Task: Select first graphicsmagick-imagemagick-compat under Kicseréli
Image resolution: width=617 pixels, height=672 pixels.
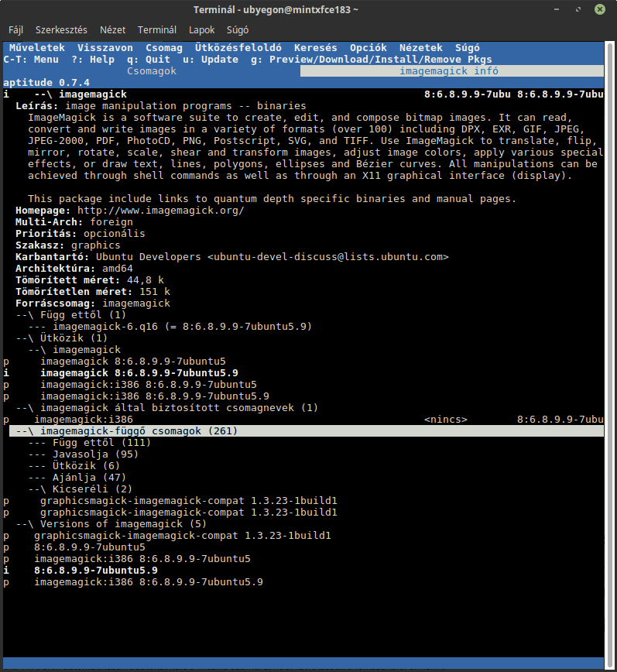Action: tap(189, 500)
